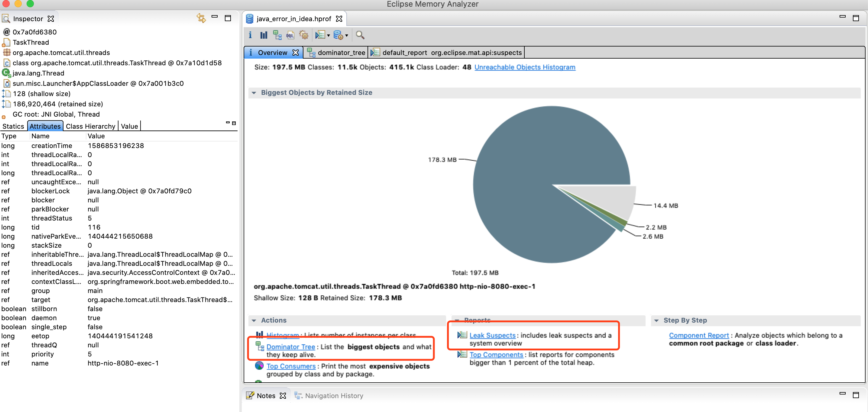Collapse Biggest Objects by Retained Size section
Screen dimensions: 868x412
[254, 93]
